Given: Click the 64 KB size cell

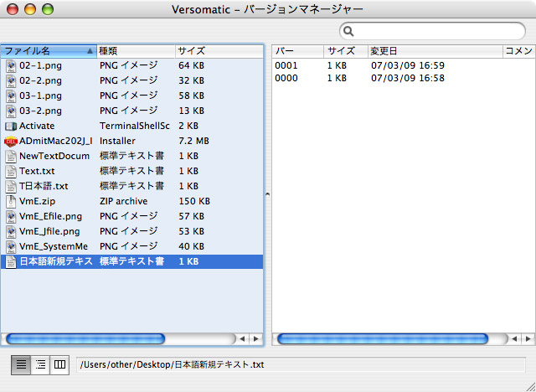Looking at the screenshot, I should [191, 65].
